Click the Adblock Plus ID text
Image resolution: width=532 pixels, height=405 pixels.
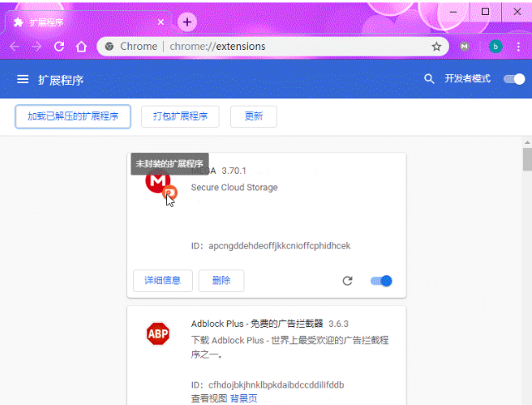click(268, 385)
